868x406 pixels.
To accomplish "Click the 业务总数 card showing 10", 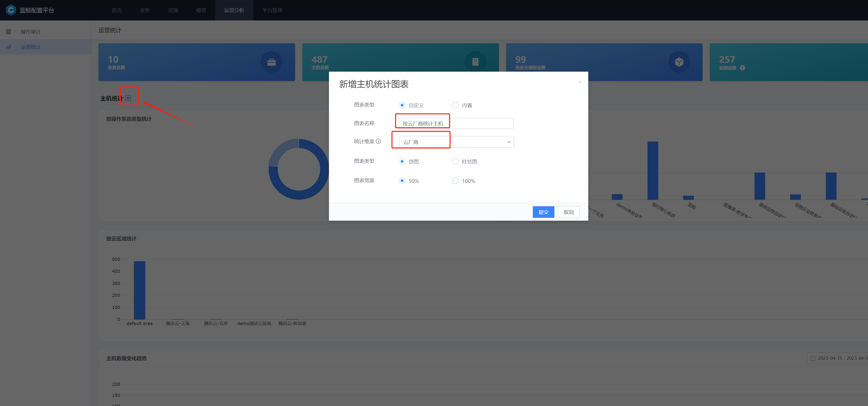I will click(x=197, y=62).
